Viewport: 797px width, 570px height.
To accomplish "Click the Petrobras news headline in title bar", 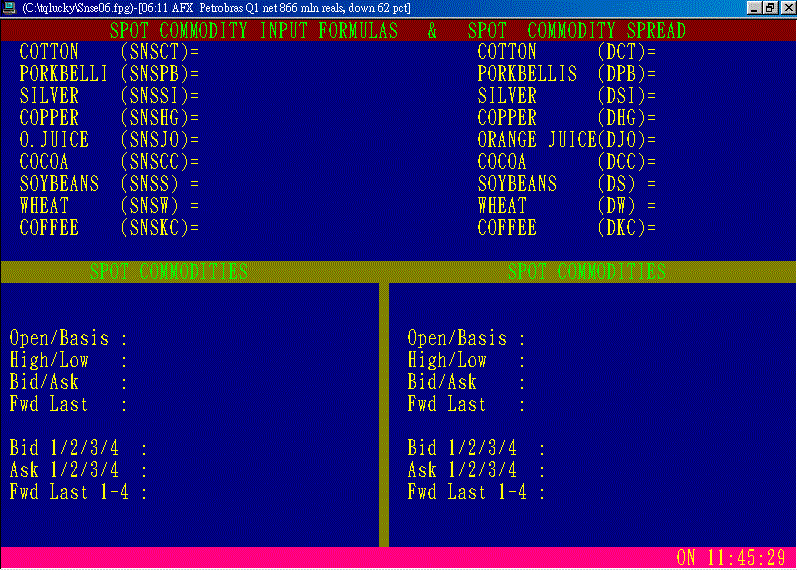I will coord(305,8).
